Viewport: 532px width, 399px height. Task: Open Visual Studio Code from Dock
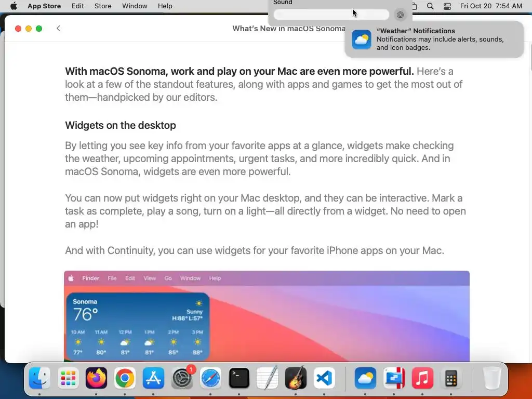coord(324,378)
